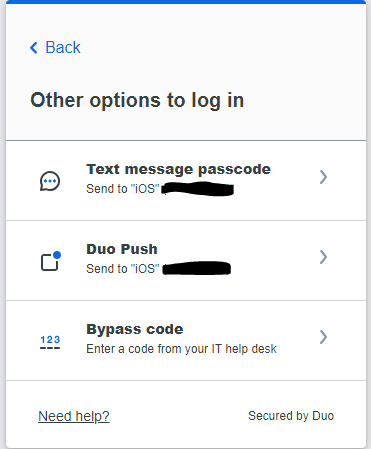
Task: Go Back to previous login screen
Action: [x=55, y=47]
